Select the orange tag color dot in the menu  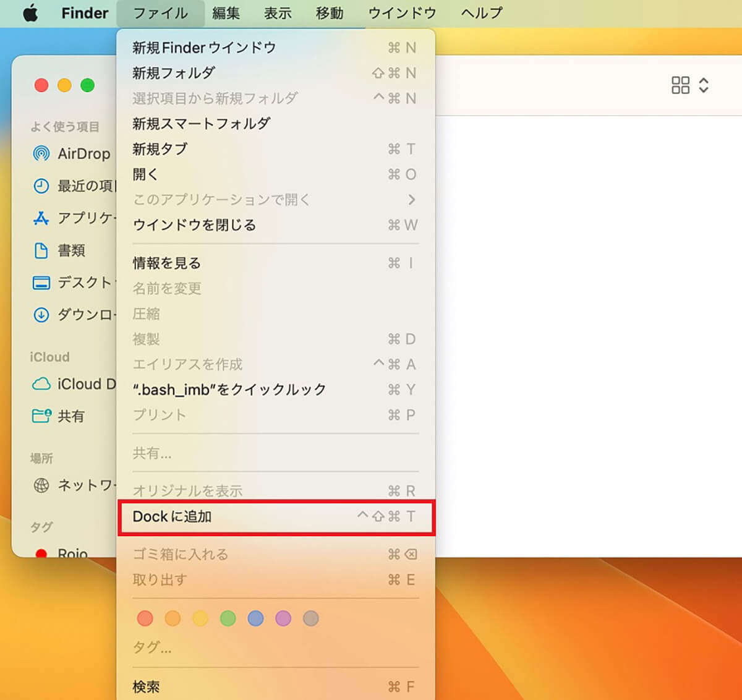pos(173,618)
